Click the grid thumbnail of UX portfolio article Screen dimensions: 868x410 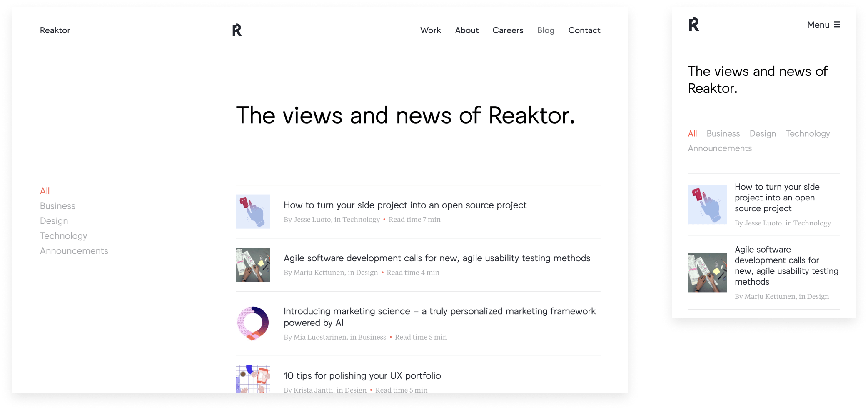click(x=253, y=379)
